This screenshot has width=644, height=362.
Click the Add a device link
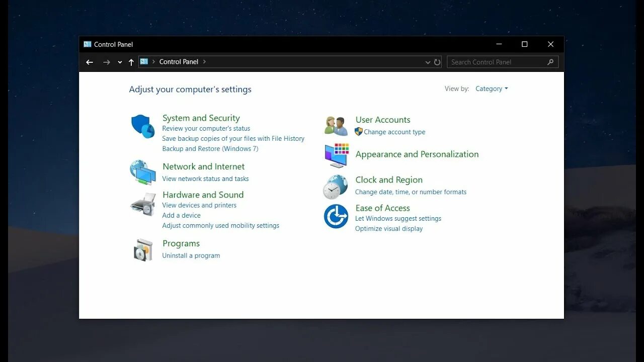point(181,215)
